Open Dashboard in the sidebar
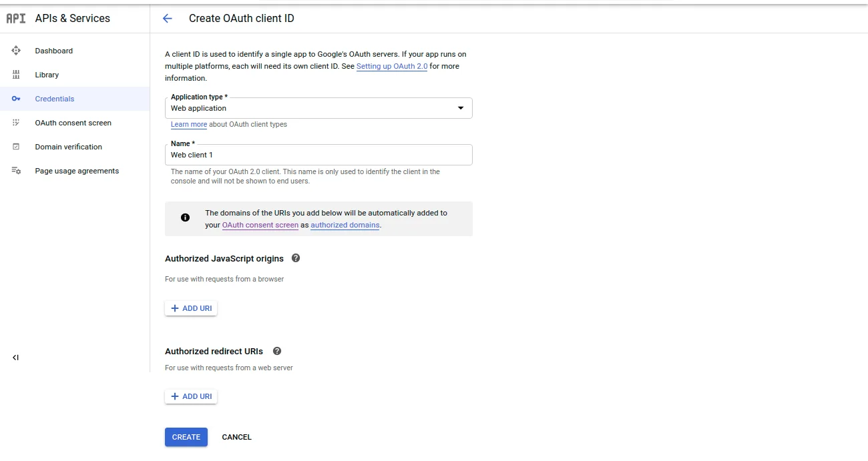This screenshot has height=461, width=868. click(x=75, y=51)
